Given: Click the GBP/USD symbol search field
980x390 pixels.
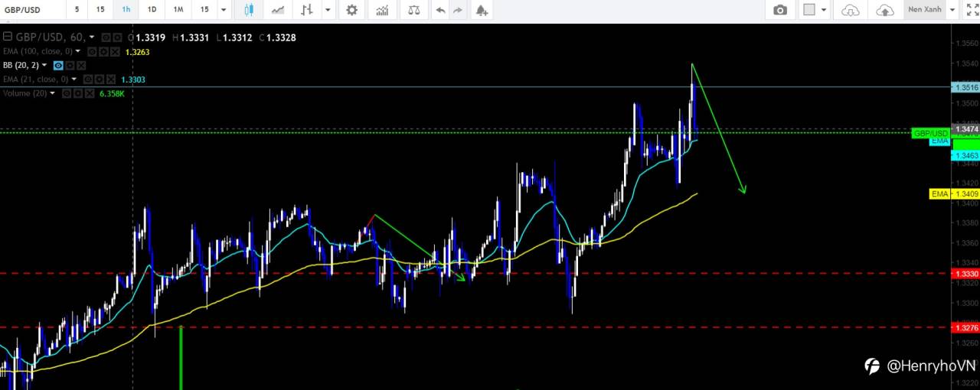Looking at the screenshot, I should click(x=31, y=9).
